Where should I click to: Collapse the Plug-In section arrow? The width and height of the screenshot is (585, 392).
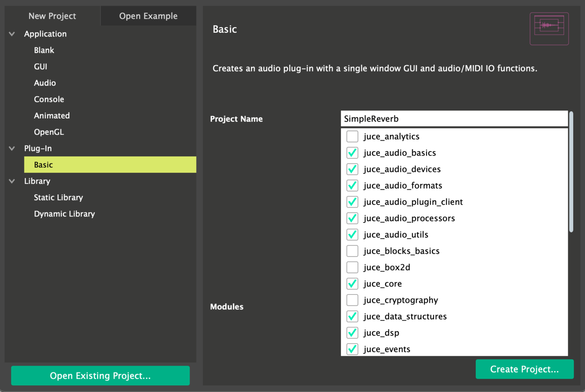(12, 149)
